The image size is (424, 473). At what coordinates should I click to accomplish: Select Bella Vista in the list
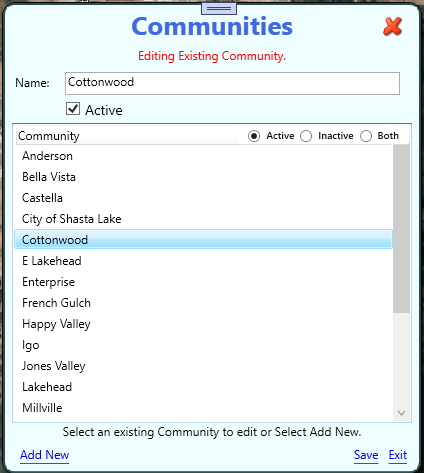(x=204, y=177)
